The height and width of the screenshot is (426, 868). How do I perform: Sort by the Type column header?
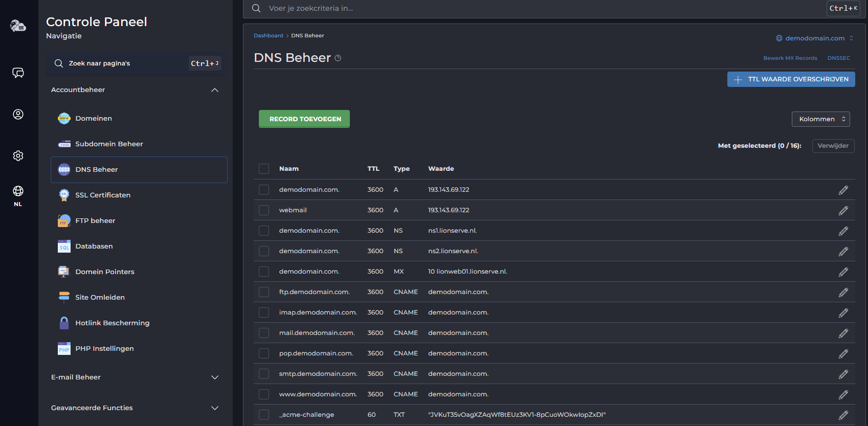coord(402,169)
